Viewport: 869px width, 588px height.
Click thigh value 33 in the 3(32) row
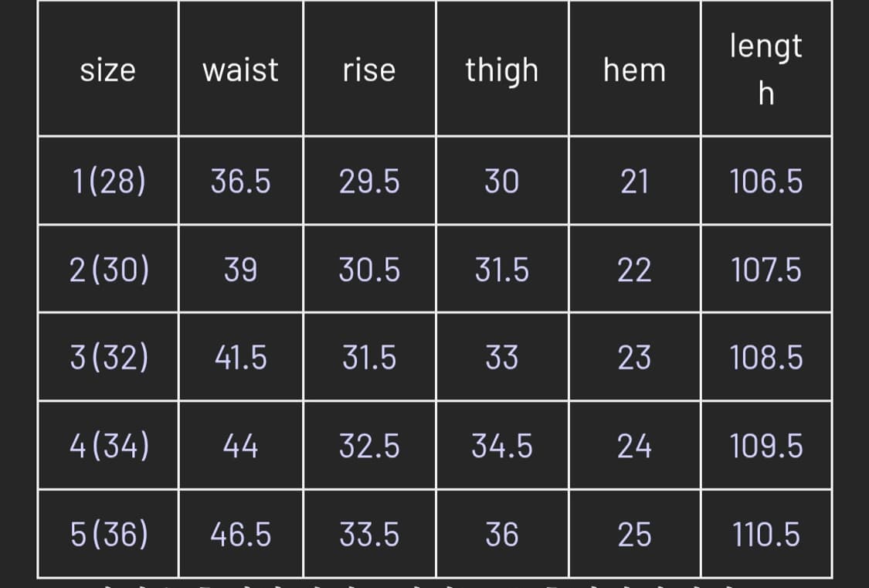(502, 358)
